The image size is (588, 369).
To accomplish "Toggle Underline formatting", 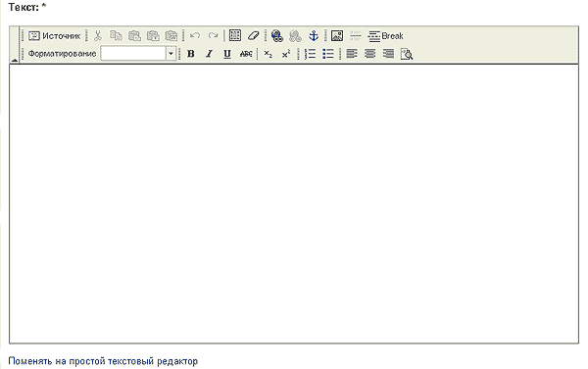I will (227, 54).
